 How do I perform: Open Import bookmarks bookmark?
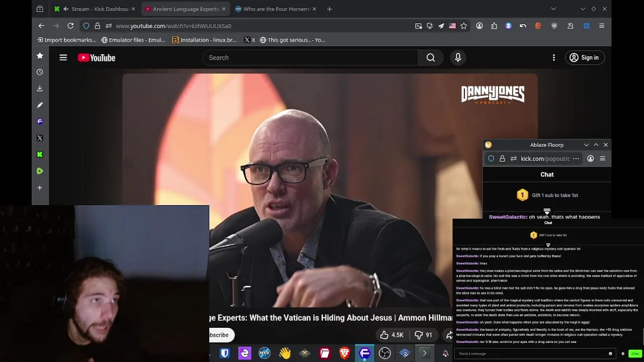coord(66,40)
